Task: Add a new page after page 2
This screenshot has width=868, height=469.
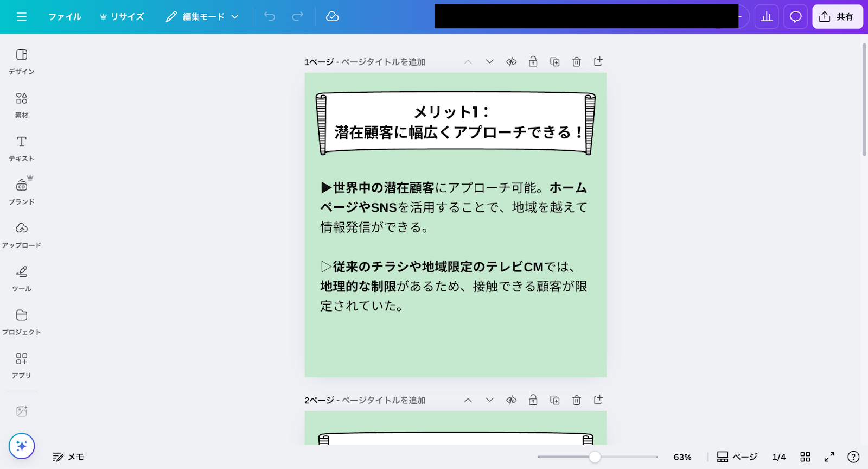Action: click(x=598, y=400)
